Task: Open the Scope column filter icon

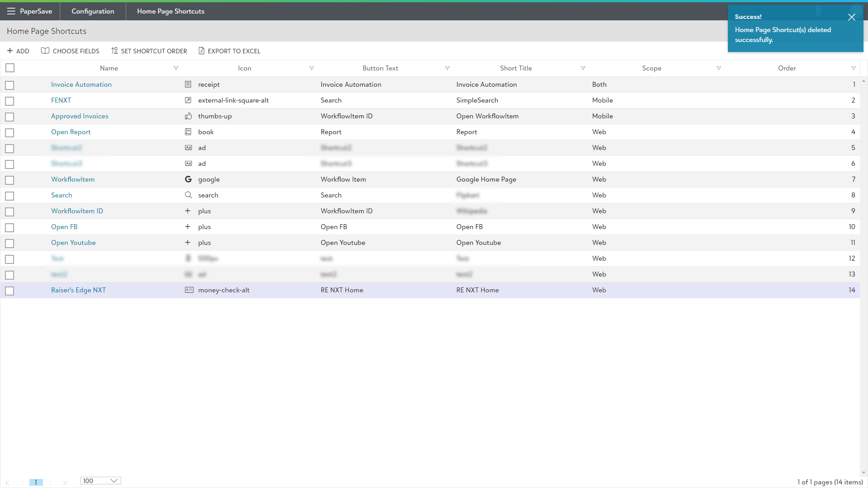Action: [718, 68]
